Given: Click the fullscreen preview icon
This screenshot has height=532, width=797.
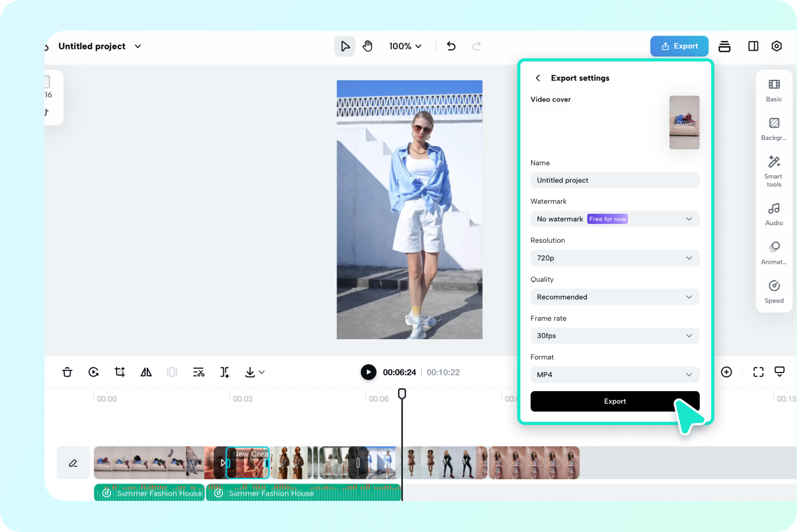Looking at the screenshot, I should (x=758, y=372).
